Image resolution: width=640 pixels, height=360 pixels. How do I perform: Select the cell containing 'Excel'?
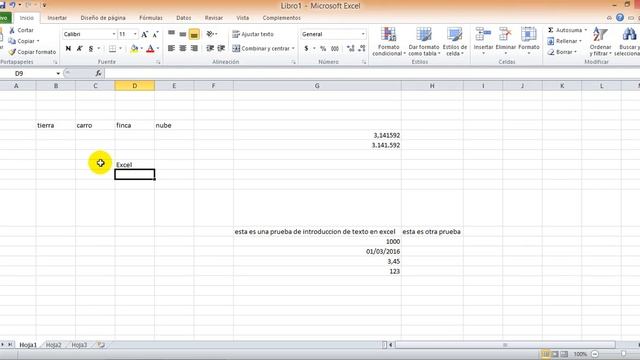(135, 164)
